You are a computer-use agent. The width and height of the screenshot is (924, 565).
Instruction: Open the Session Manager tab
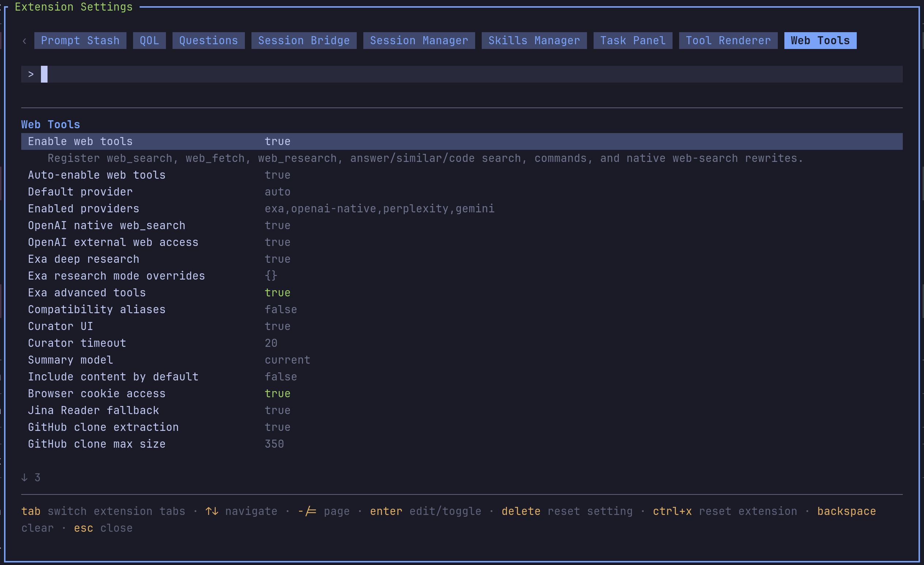(x=419, y=41)
